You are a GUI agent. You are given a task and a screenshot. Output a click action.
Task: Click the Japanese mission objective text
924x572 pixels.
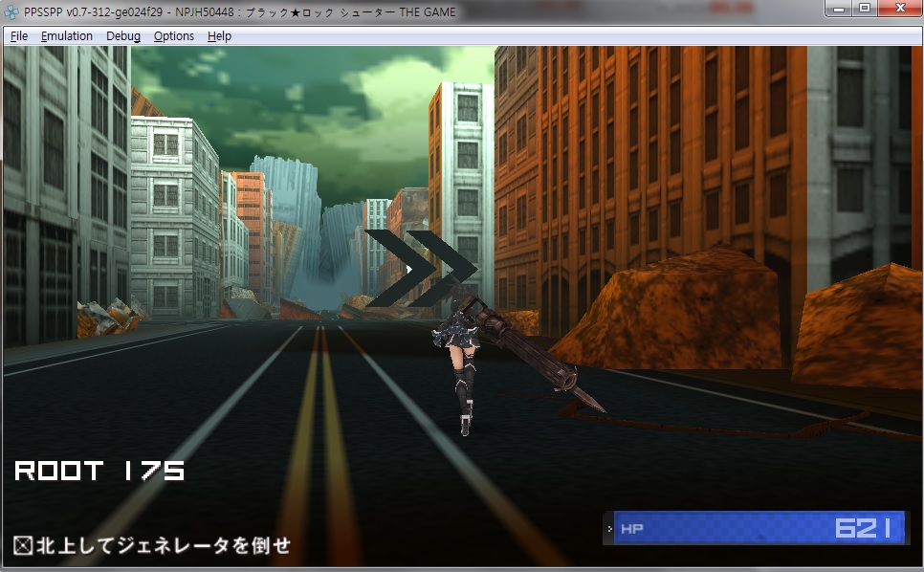(163, 546)
